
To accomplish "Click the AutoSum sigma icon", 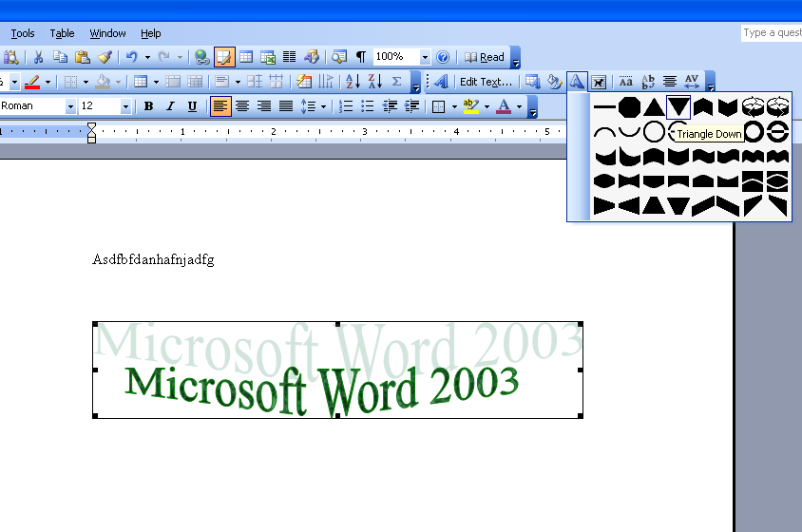I will click(396, 82).
